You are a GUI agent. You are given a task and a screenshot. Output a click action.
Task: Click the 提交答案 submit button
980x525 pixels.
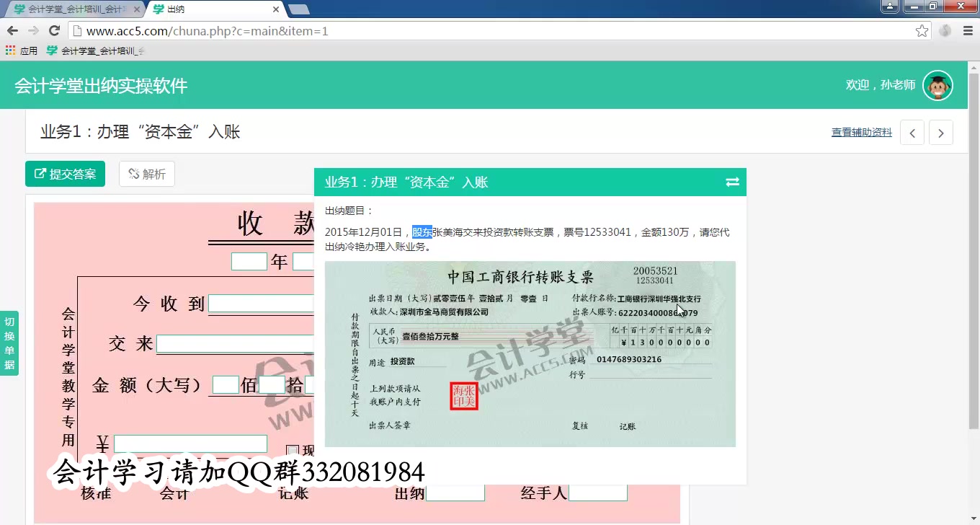[x=65, y=173]
